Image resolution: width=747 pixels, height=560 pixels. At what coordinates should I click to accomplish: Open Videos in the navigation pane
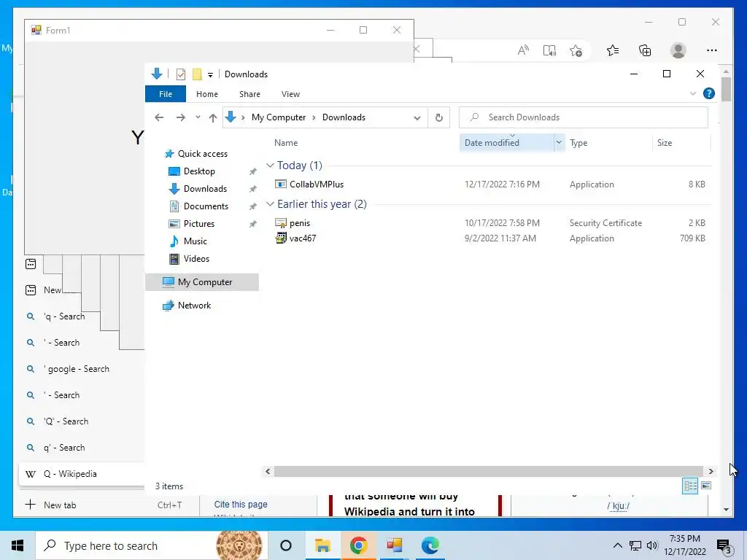click(196, 259)
